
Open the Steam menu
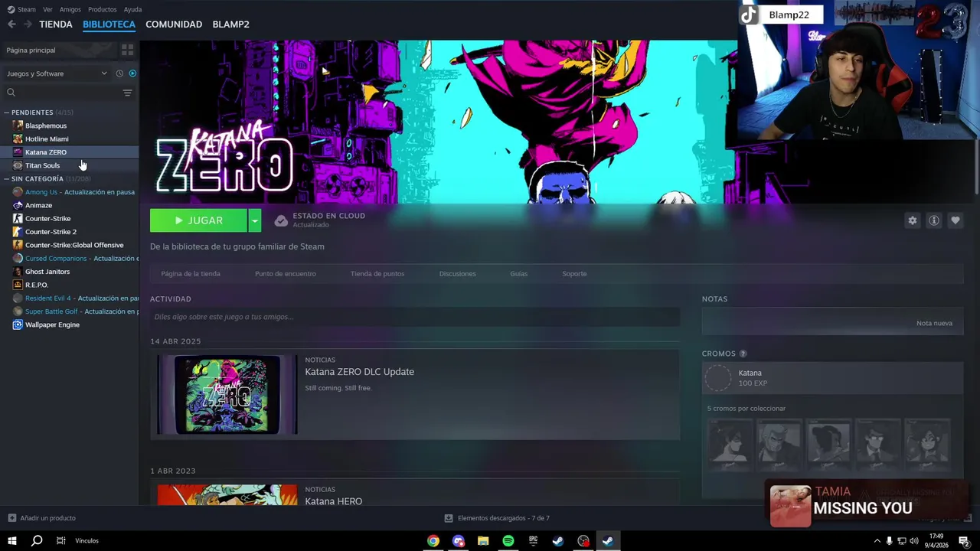tap(21, 9)
